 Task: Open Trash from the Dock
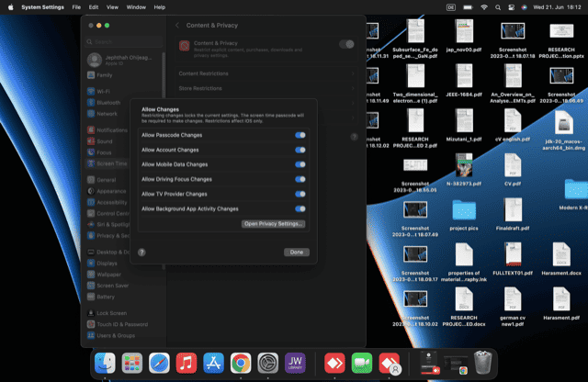tap(483, 363)
